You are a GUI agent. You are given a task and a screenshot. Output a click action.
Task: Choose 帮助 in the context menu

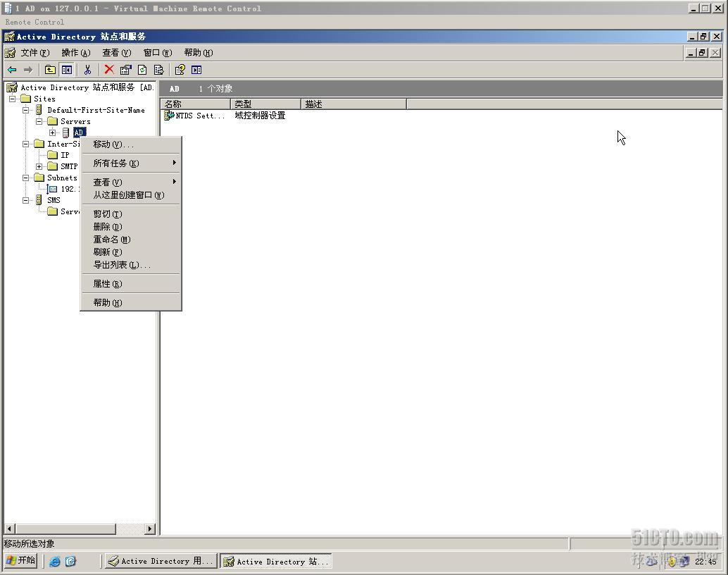131,302
